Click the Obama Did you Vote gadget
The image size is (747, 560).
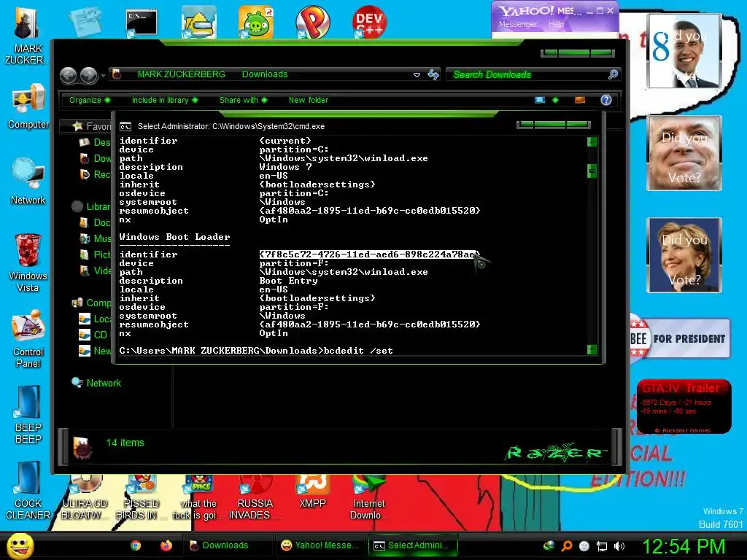pos(684,50)
